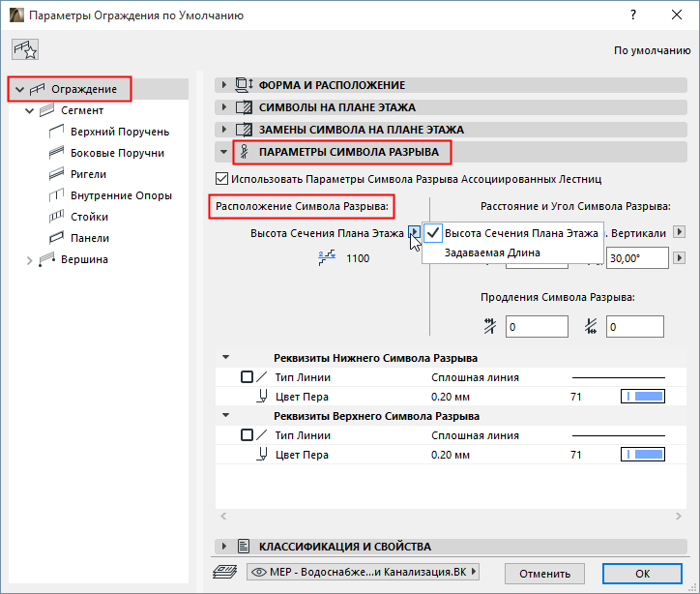Viewport: 700px width, 594px height.
Task: Select Сплошная линия in upper break mark
Action: coord(475,435)
